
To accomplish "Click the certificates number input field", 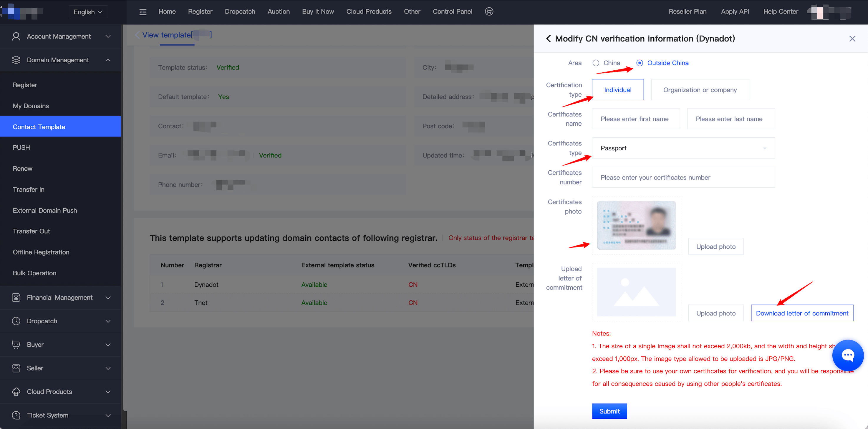I will [x=683, y=177].
